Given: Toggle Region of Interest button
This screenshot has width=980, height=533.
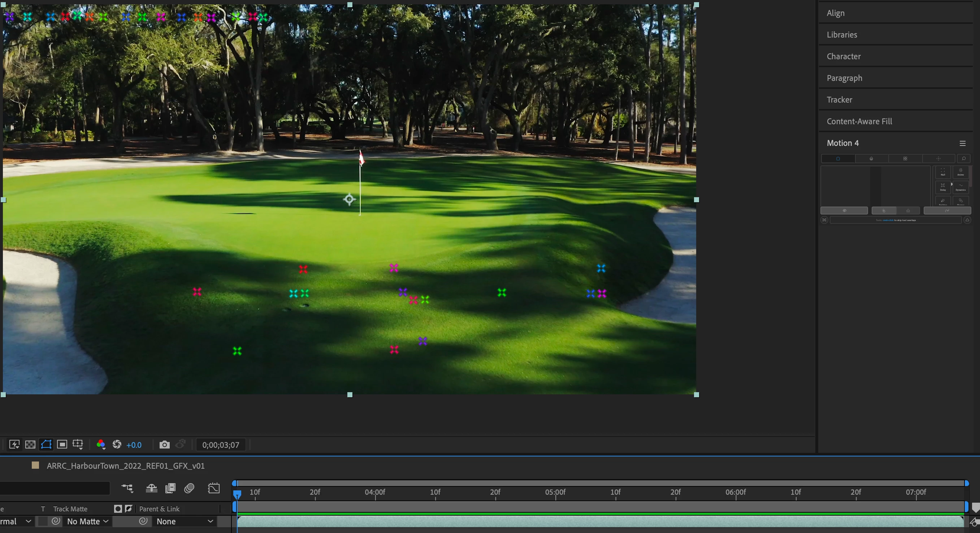Looking at the screenshot, I should (62, 445).
